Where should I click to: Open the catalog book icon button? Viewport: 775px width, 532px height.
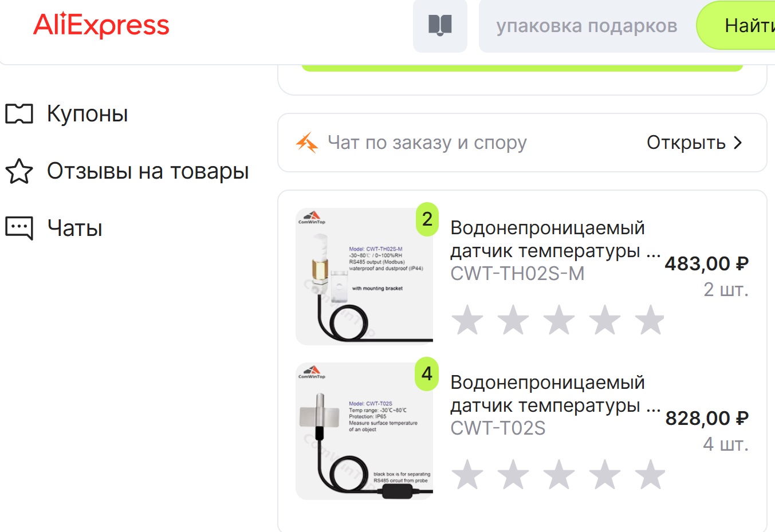coord(440,26)
